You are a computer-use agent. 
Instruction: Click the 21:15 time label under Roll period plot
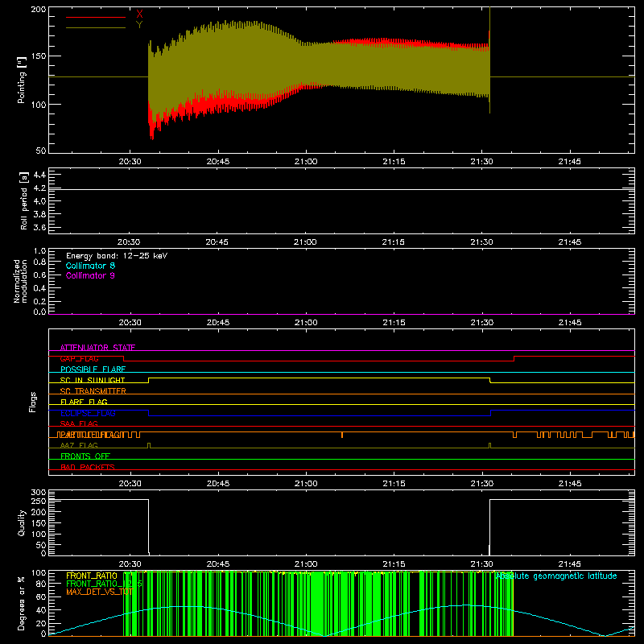pos(394,242)
